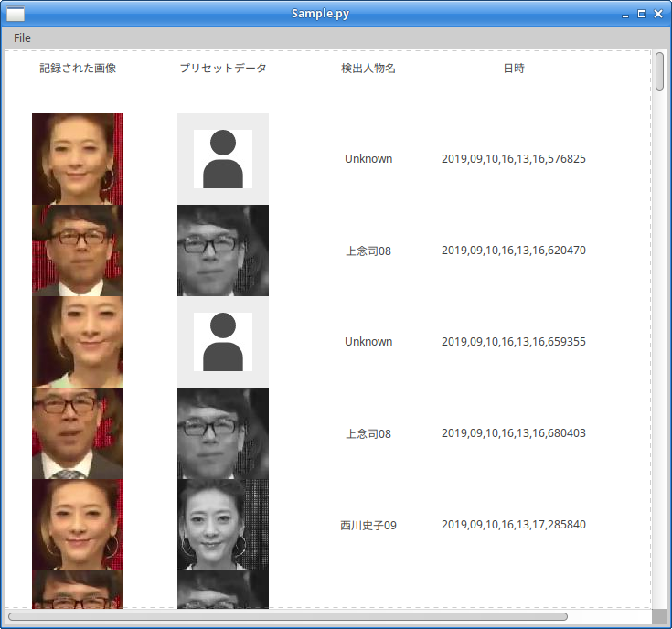The width and height of the screenshot is (672, 629).
Task: Select preset grayscale image in 680403 row
Action: 223,433
